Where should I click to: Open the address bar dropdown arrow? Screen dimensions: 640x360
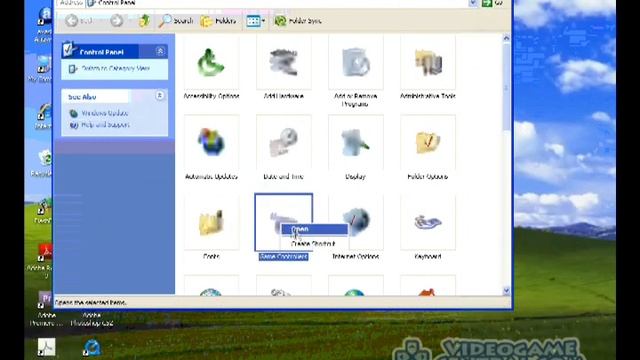tap(473, 3)
